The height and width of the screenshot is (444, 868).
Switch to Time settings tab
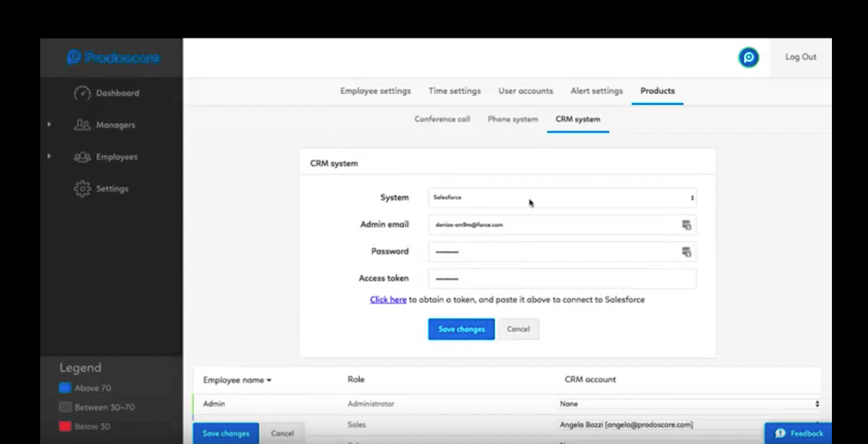click(455, 91)
